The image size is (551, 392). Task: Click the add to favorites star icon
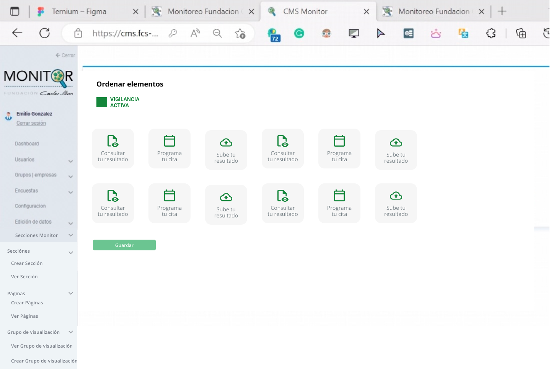point(240,34)
